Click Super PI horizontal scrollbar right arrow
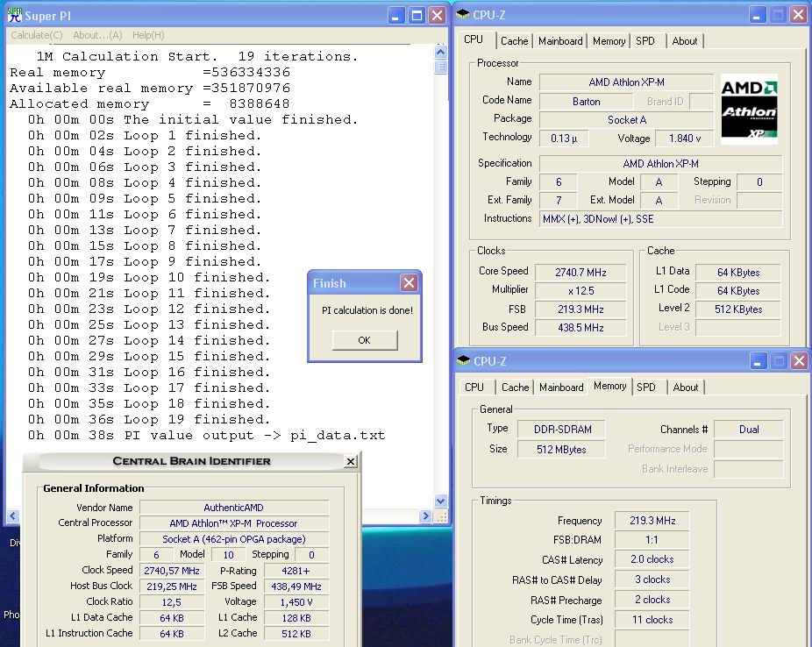This screenshot has height=647, width=812. 425,515
